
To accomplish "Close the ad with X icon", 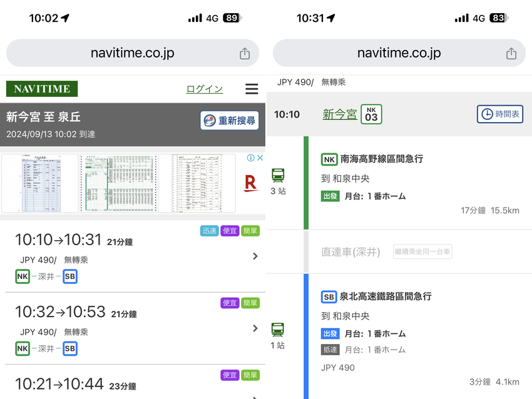I will pyautogui.click(x=260, y=158).
